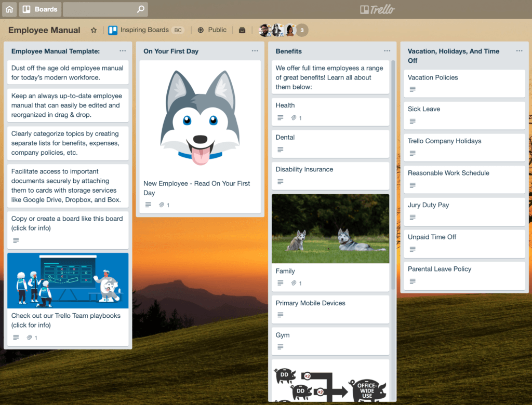Click the description icon on Dental card
This screenshot has width=532, height=405.
pyautogui.click(x=280, y=150)
